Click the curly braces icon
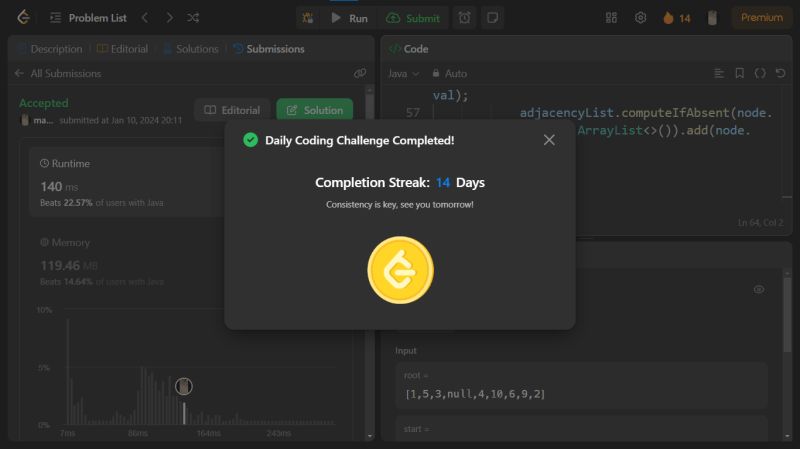Image resolution: width=800 pixels, height=449 pixels. (760, 73)
